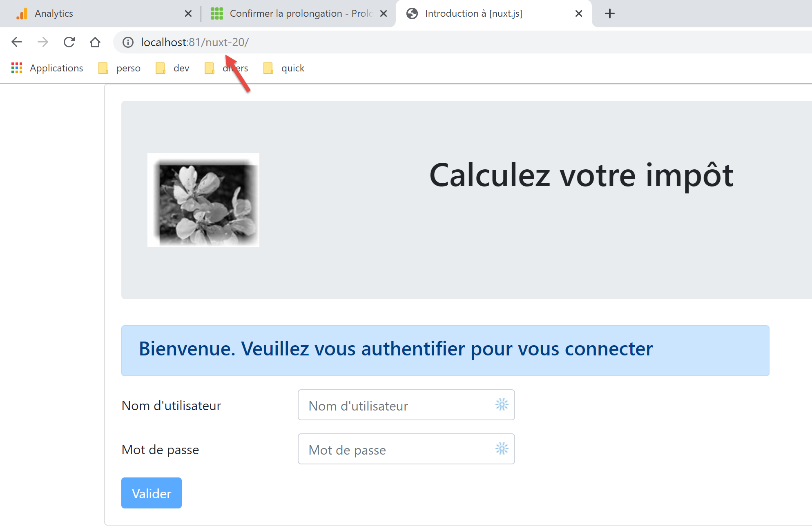The image size is (812, 526).
Task: Open a new browser tab
Action: pyautogui.click(x=609, y=13)
